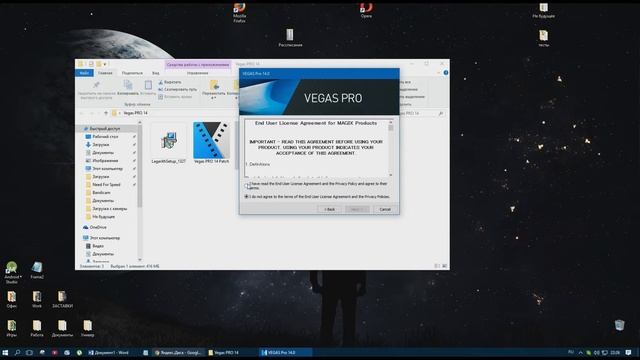Click Explorer's Back navigation arrow

click(x=82, y=113)
